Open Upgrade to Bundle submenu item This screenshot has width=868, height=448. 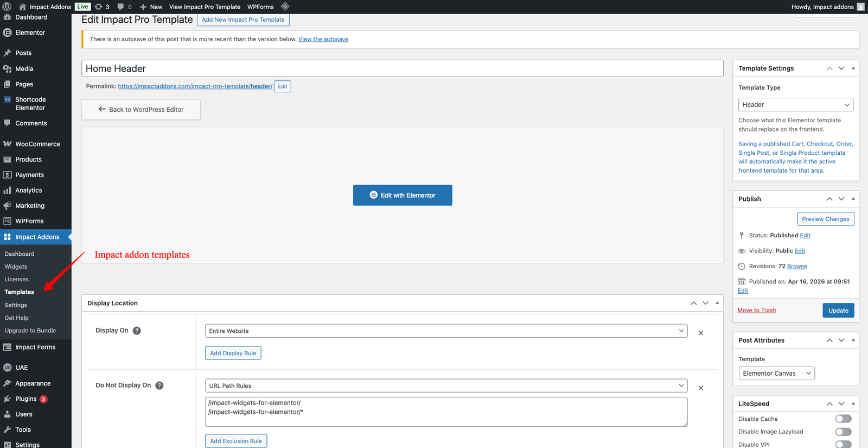click(x=30, y=330)
